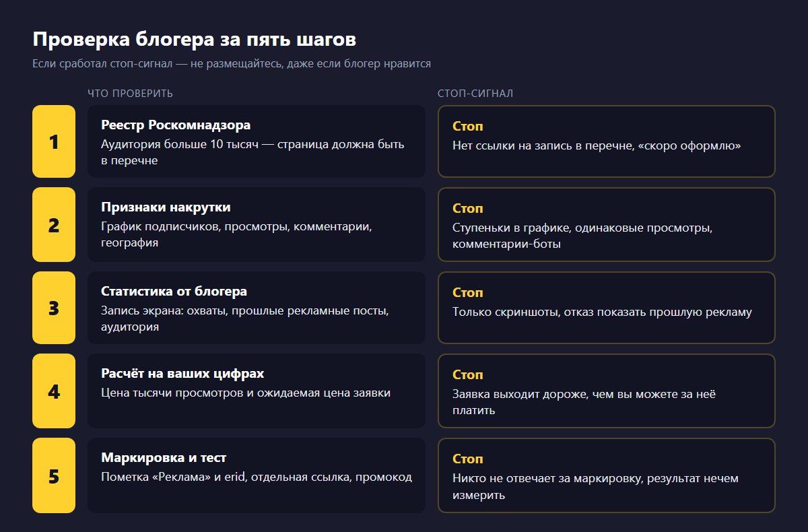Select the yellow step badge numbered 3
The width and height of the screenshot is (808, 532).
(54, 308)
